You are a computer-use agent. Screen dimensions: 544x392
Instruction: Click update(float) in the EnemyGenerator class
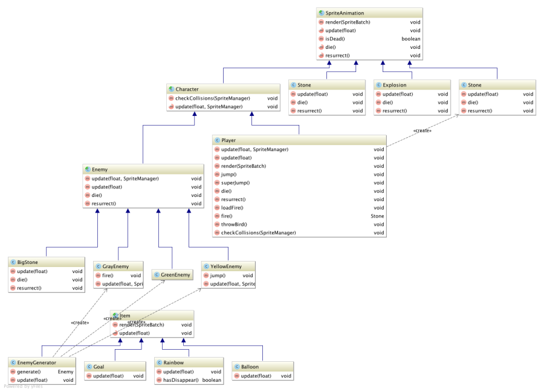pyautogui.click(x=32, y=380)
